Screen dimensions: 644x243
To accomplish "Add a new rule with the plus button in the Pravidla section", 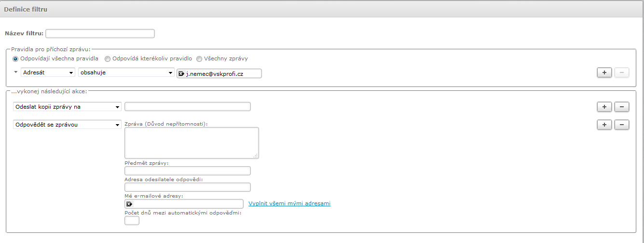I will (x=604, y=72).
